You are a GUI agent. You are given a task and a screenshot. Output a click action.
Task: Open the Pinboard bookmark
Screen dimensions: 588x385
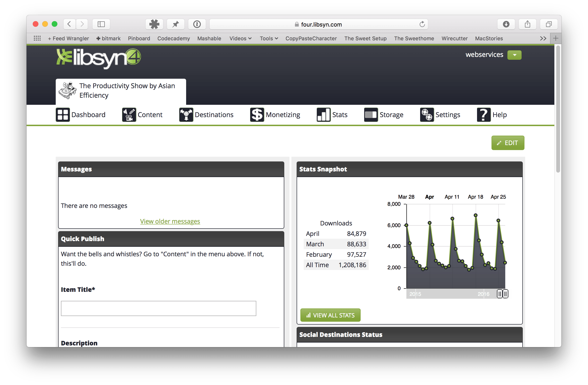coord(139,38)
